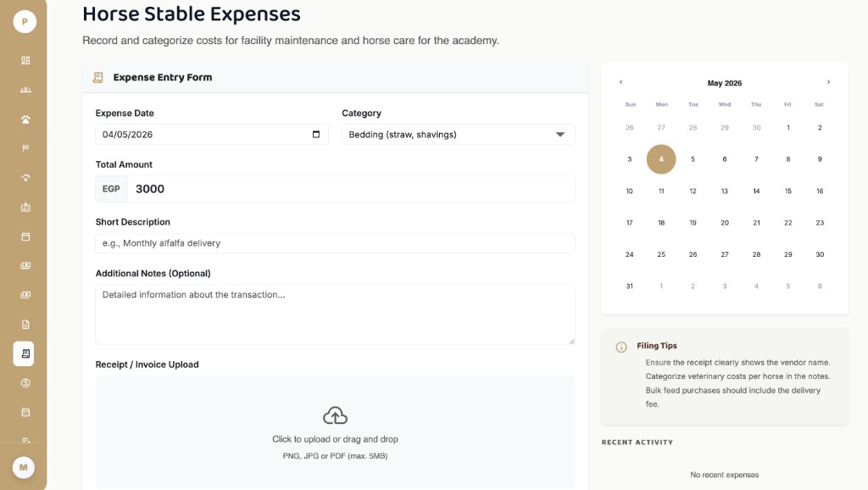This screenshot has height=490, width=868.
Task: Click the May 2026 month title
Action: [x=724, y=83]
